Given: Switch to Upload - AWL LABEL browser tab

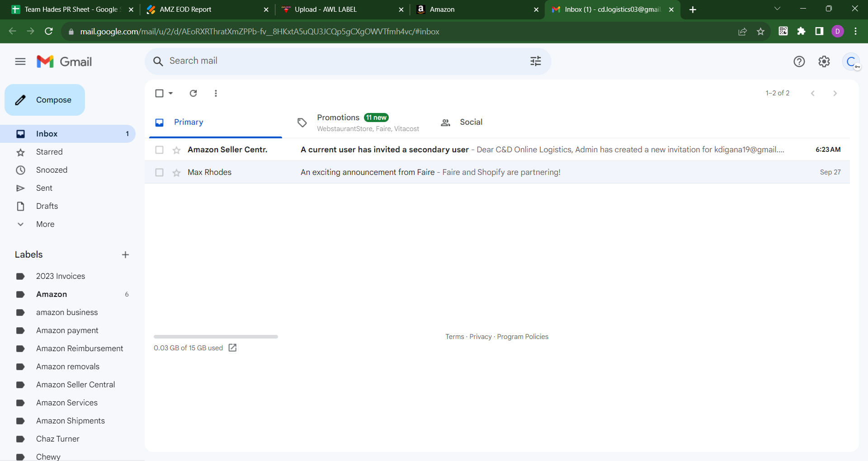Looking at the screenshot, I should [342, 9].
